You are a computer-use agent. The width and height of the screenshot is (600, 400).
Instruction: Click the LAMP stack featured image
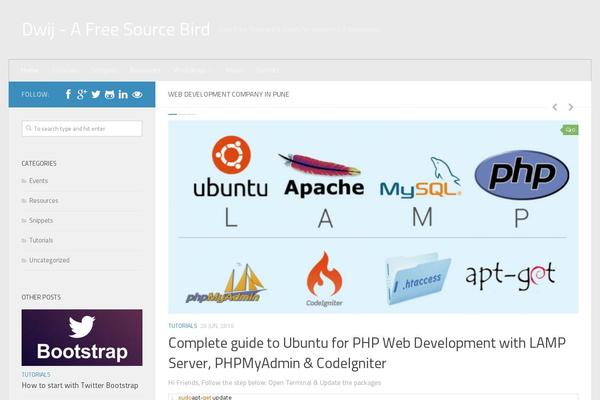tap(373, 217)
